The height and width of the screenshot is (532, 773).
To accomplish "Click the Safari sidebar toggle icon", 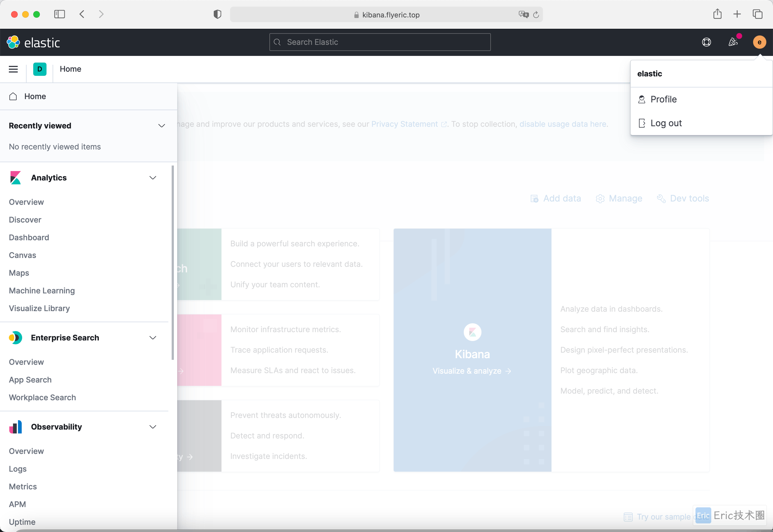I will pyautogui.click(x=59, y=14).
